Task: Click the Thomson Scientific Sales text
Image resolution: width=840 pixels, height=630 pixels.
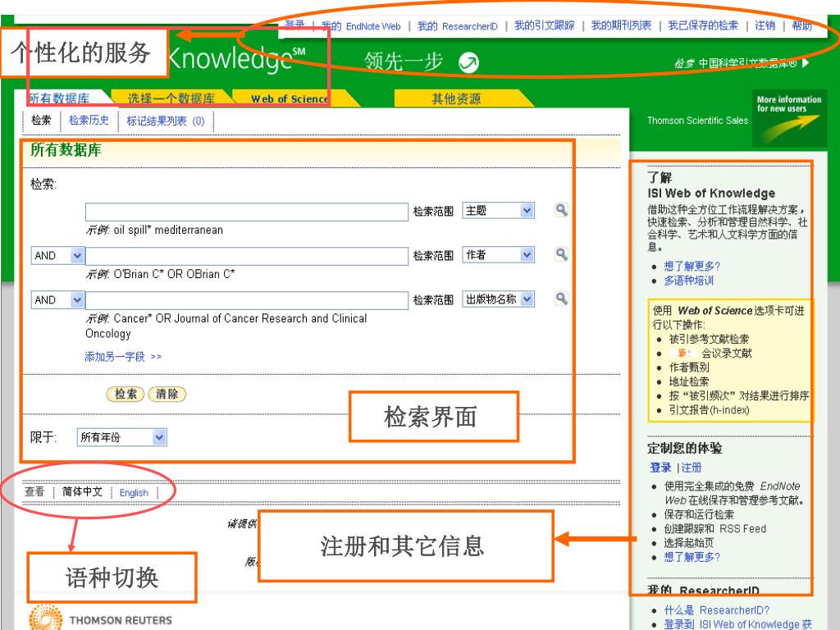Action: tap(697, 121)
